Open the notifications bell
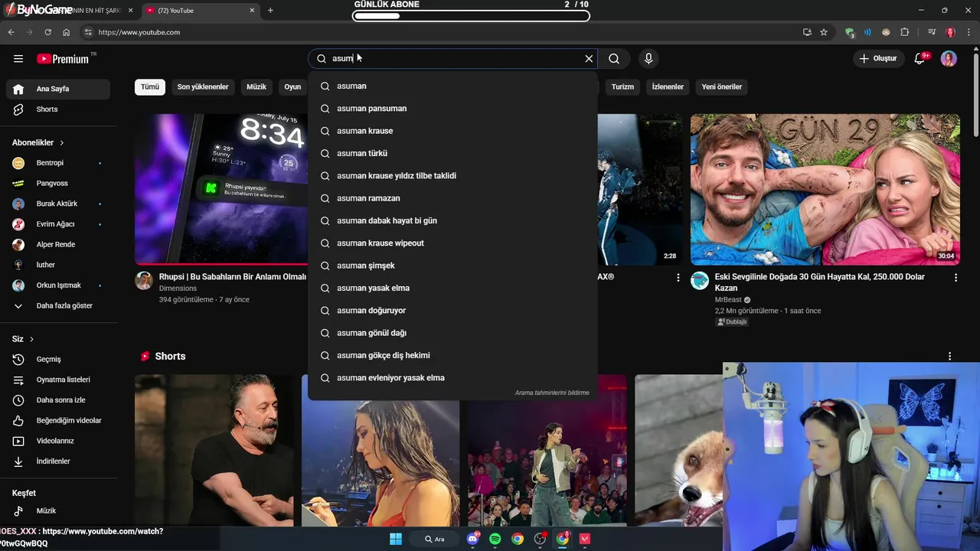This screenshot has height=551, width=980. [x=920, y=58]
